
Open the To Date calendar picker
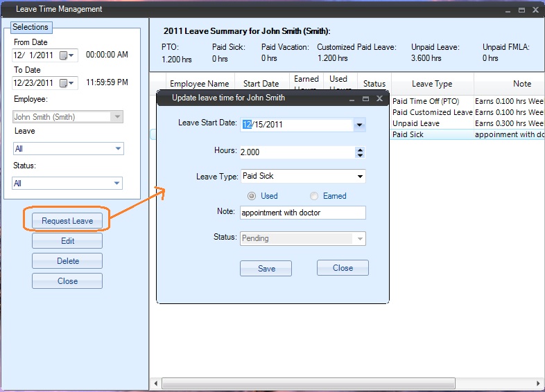67,83
